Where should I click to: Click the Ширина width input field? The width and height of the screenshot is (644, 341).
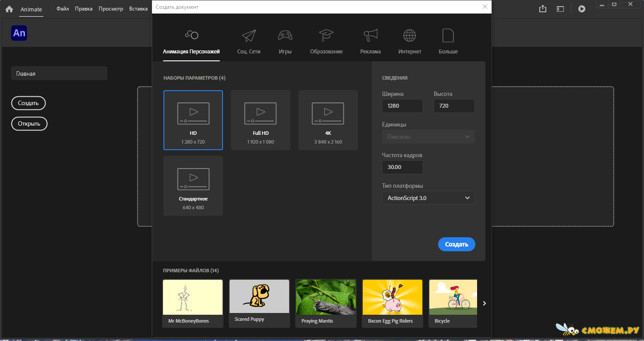403,106
